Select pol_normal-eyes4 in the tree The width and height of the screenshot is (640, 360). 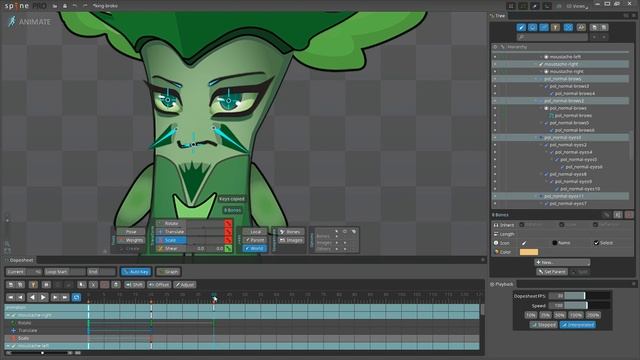pos(573,152)
